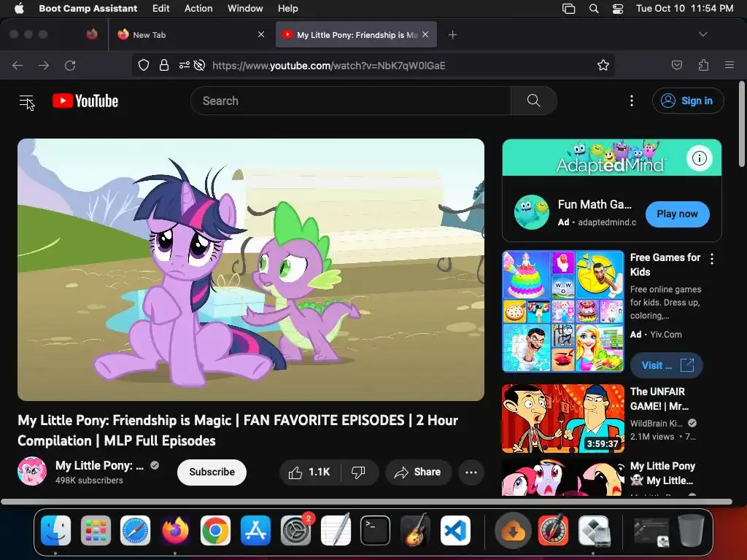Viewport: 747px width, 560px height.
Task: Bookmark this page with the star
Action: pos(603,65)
